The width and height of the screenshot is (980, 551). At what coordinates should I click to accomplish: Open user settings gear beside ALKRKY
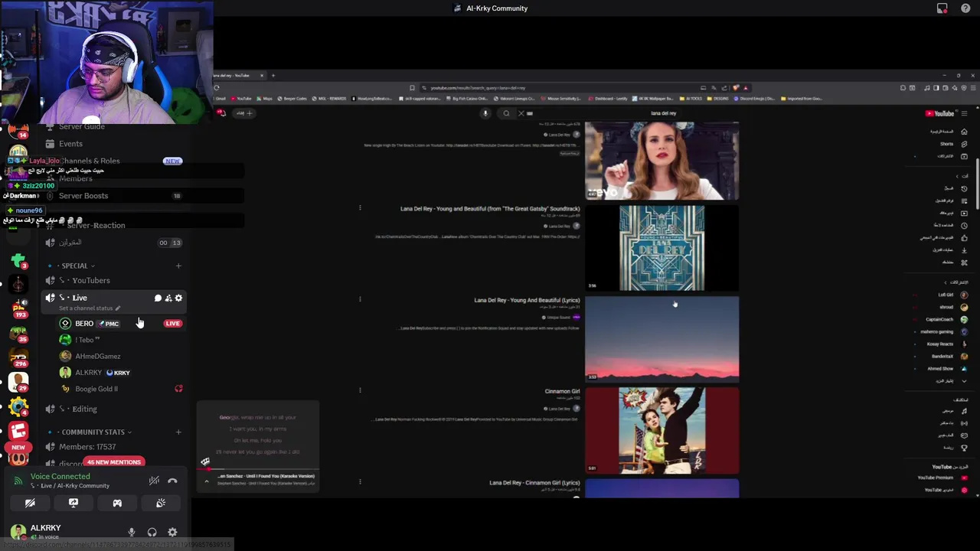pos(172,532)
